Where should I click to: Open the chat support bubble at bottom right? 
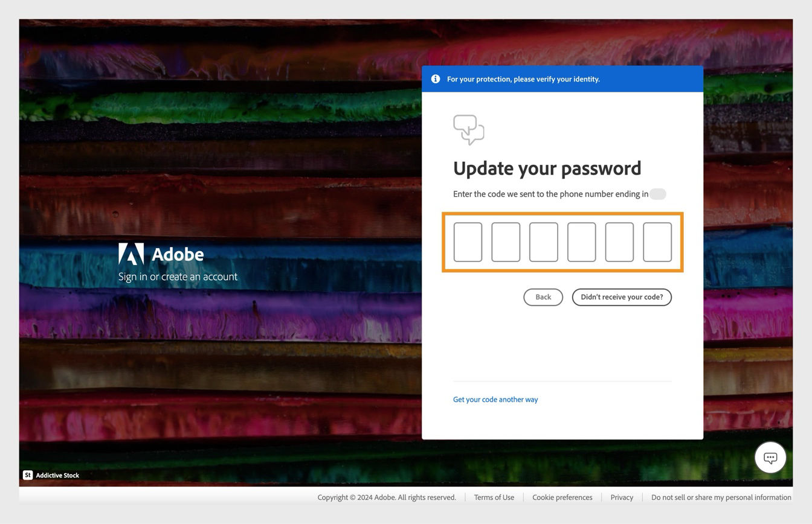[770, 457]
